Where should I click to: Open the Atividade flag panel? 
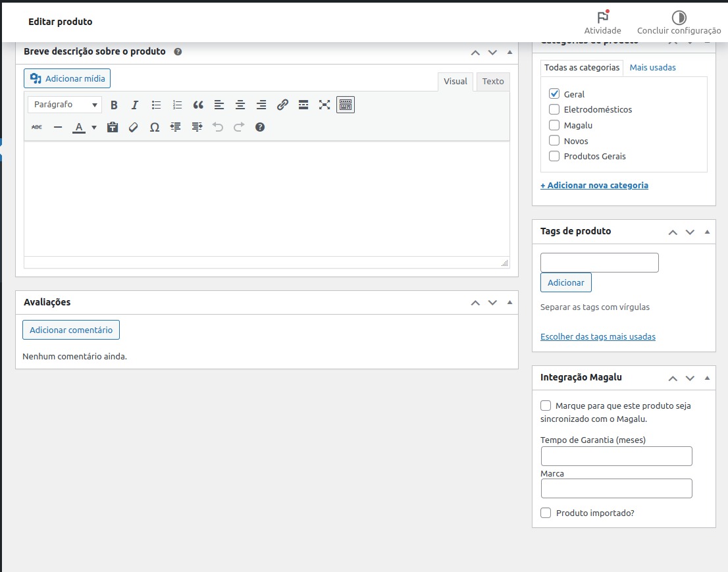click(x=603, y=22)
